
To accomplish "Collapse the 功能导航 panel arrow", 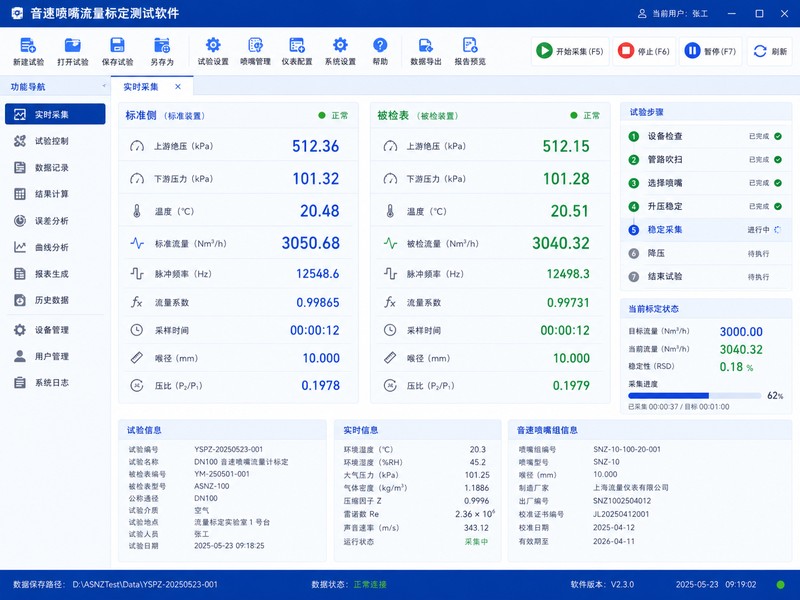I will [104, 86].
